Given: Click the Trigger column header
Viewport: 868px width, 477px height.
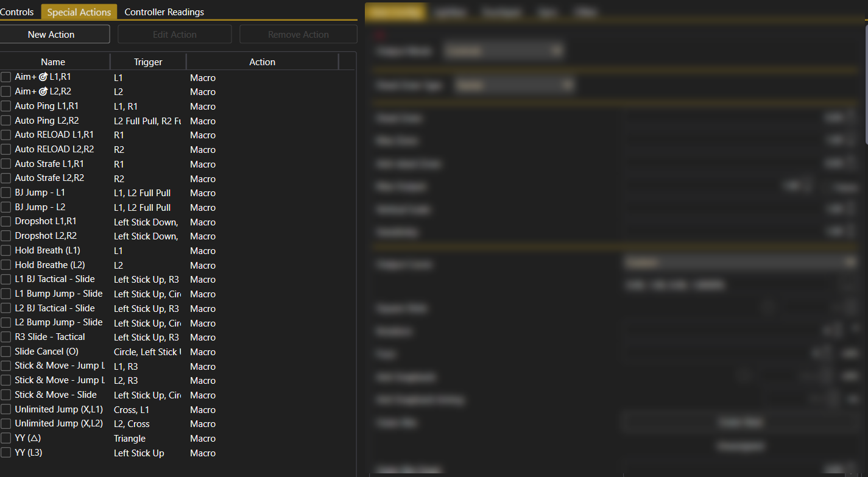Looking at the screenshot, I should pyautogui.click(x=148, y=62).
